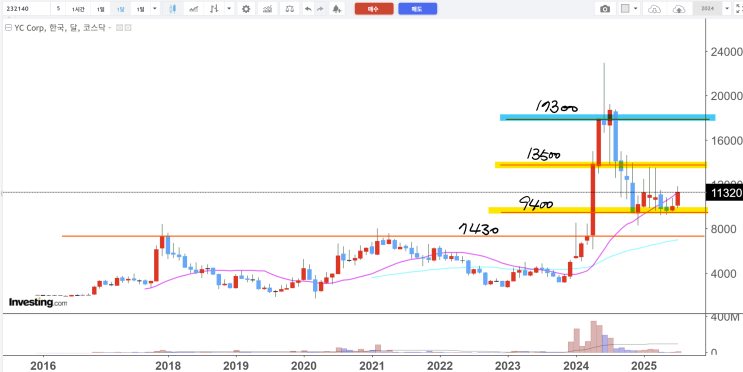The width and height of the screenshot is (743, 372).
Task: Expand the chart style dropdown arrow
Action: point(229,9)
